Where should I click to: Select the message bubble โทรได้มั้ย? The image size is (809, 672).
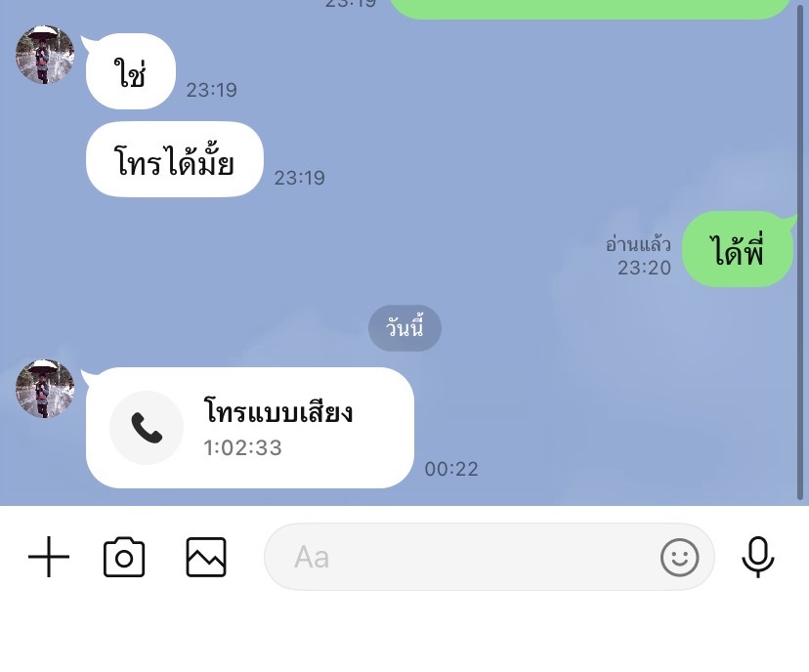coord(174,159)
